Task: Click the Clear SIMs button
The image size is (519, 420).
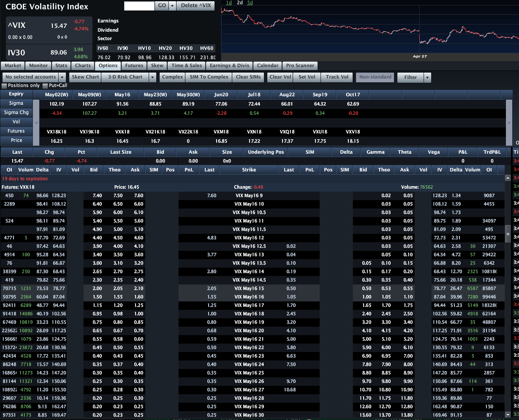Action: pyautogui.click(x=248, y=77)
